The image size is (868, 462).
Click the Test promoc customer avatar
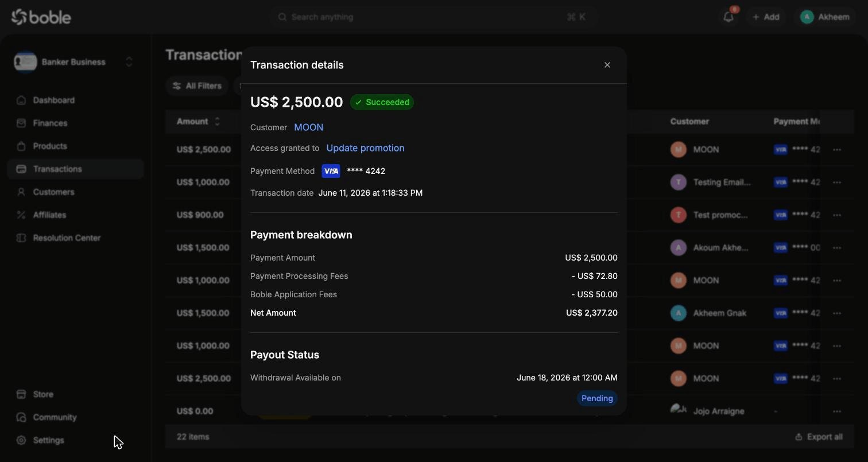coord(679,215)
